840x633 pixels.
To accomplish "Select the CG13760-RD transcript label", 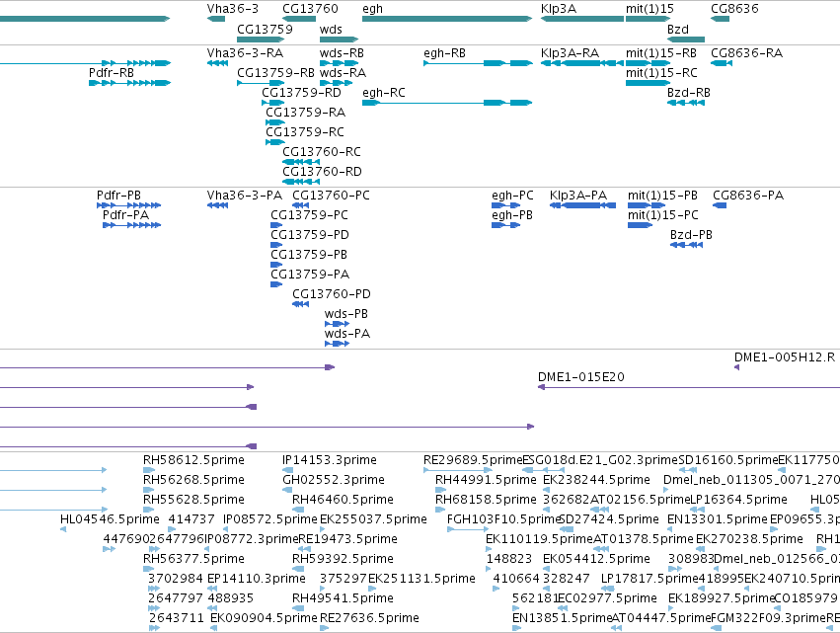I will (322, 172).
